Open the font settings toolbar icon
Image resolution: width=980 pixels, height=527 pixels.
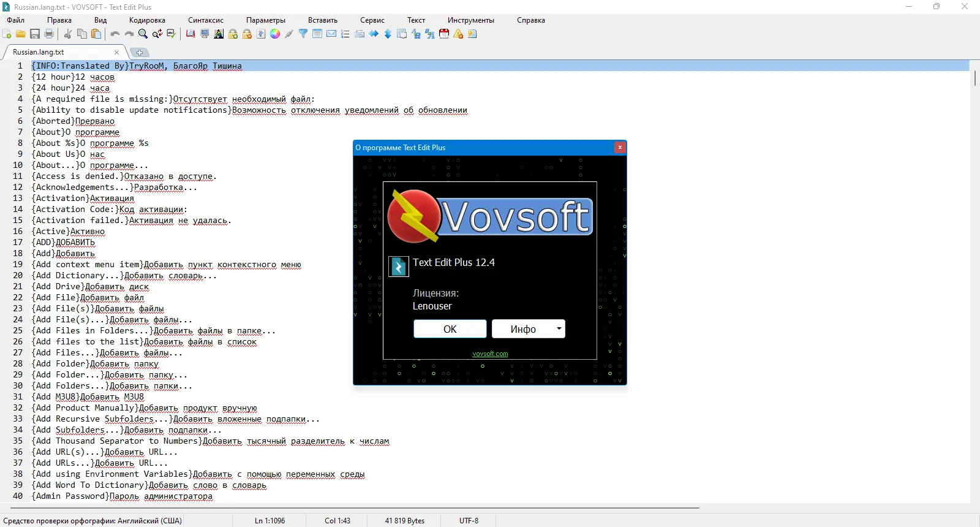tap(261, 34)
